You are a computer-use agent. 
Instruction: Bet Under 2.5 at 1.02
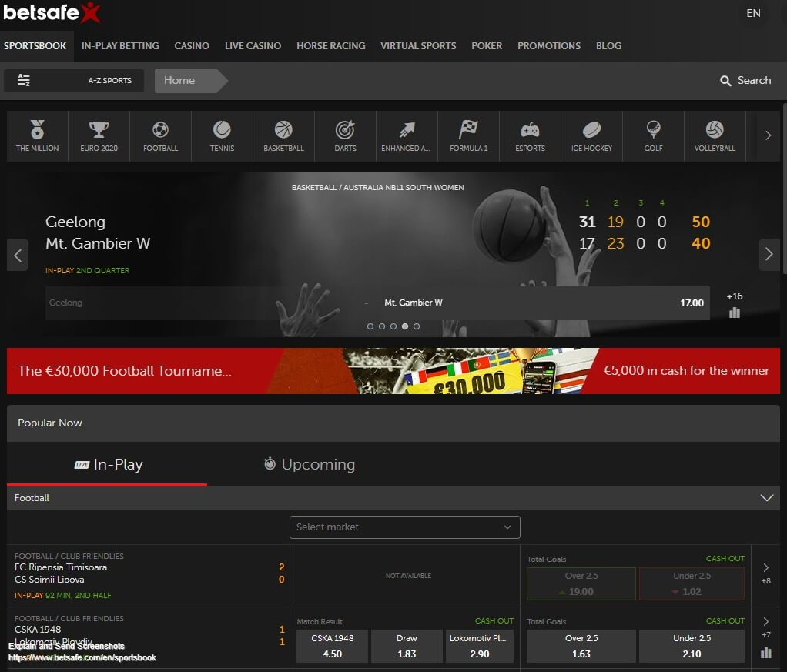pos(692,583)
